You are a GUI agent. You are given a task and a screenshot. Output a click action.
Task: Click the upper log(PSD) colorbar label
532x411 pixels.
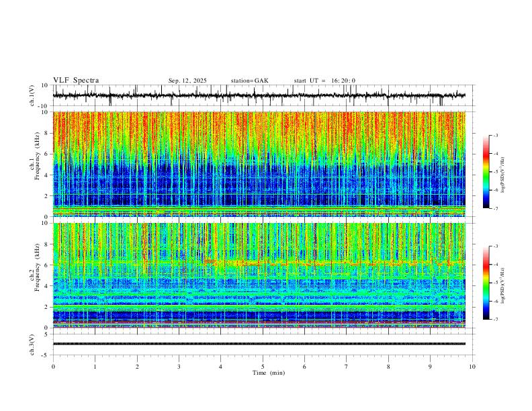pyautogui.click(x=503, y=175)
